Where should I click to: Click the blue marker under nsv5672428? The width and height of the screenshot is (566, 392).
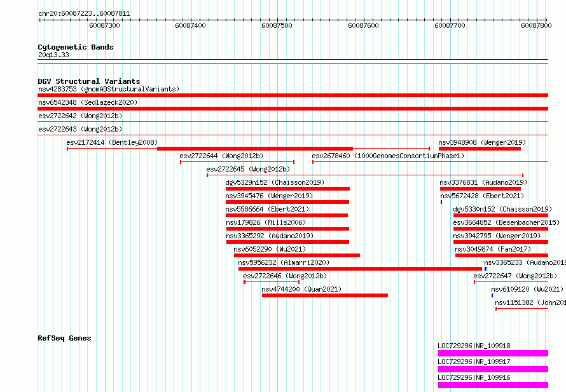(441, 202)
